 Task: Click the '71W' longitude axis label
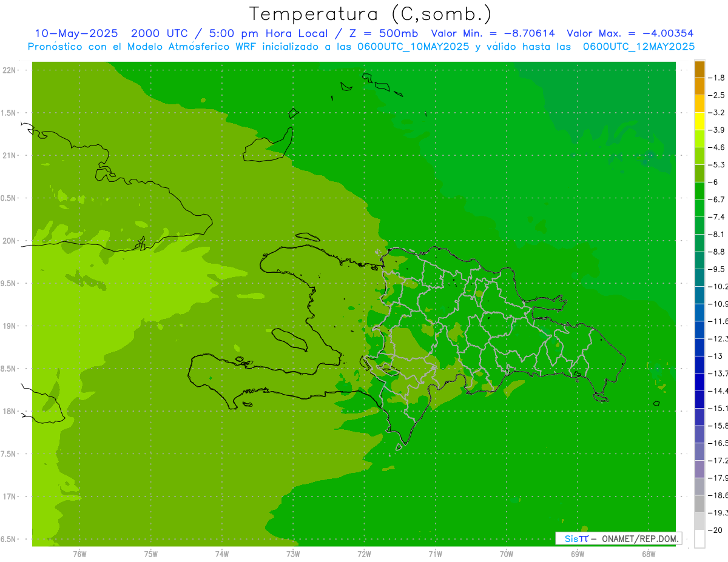click(x=435, y=554)
